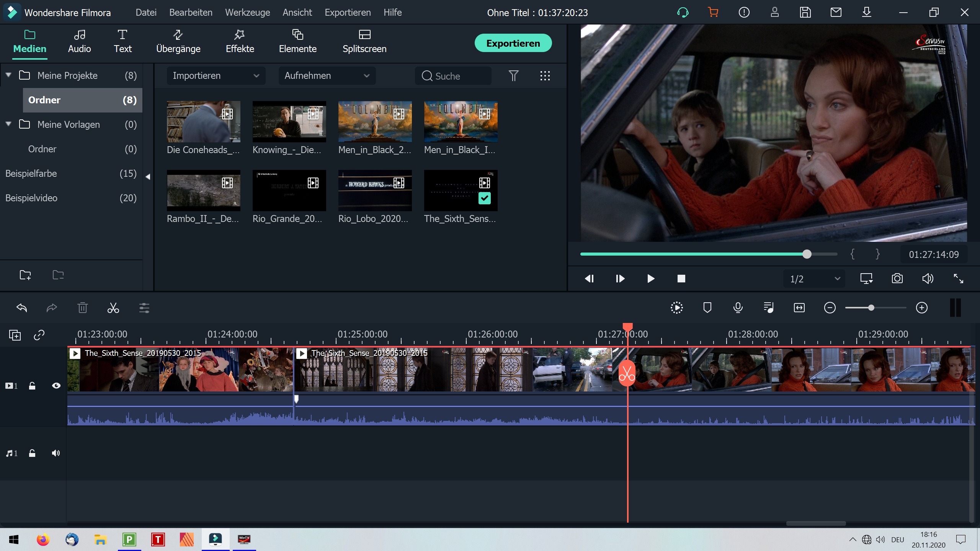Mute audio track 1 speaker
Screen dimensions: 980x551
[x=56, y=453]
